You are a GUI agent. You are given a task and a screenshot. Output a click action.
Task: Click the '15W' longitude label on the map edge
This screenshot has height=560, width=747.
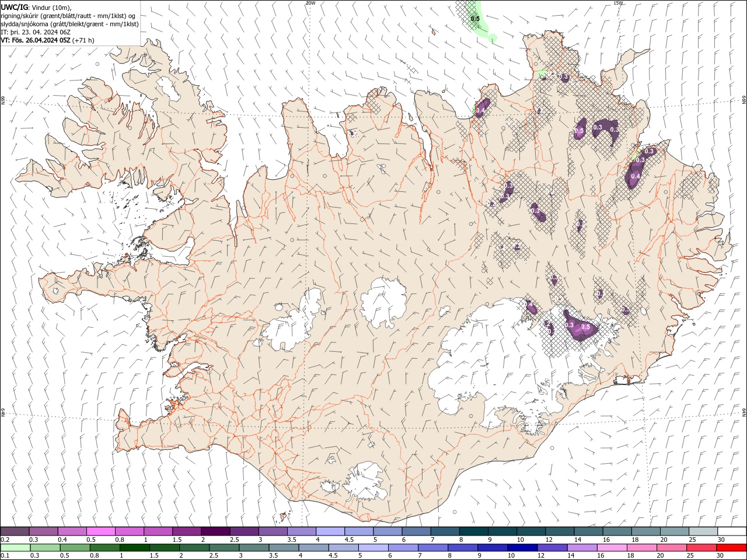tap(619, 3)
